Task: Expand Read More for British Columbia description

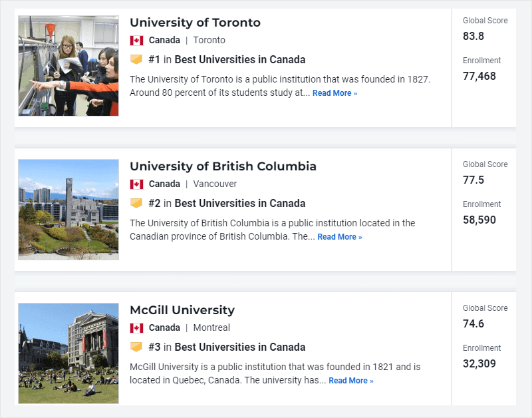Action: (340, 237)
